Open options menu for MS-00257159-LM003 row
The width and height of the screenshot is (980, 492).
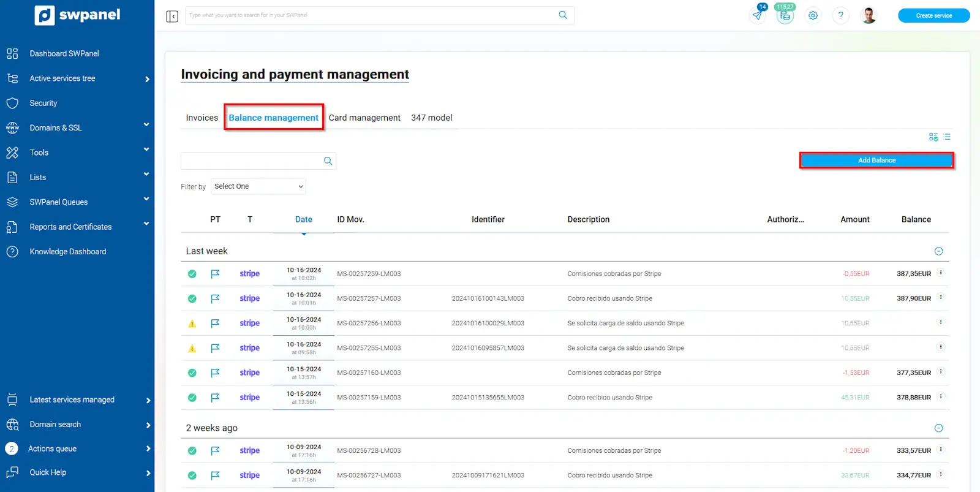coord(941,396)
